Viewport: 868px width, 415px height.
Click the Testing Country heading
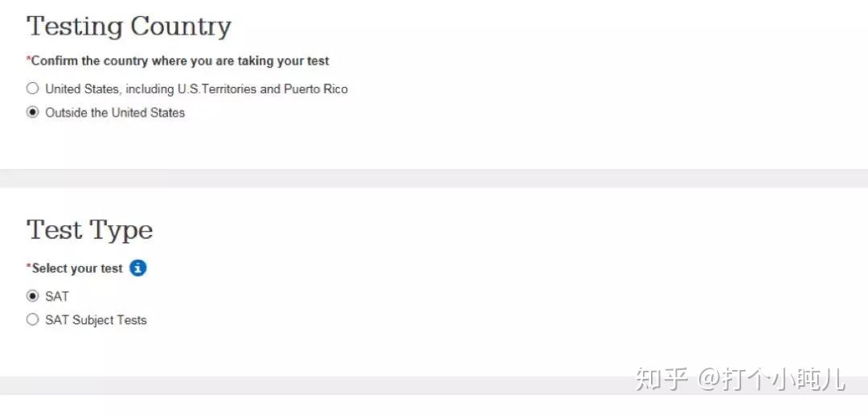pos(129,27)
